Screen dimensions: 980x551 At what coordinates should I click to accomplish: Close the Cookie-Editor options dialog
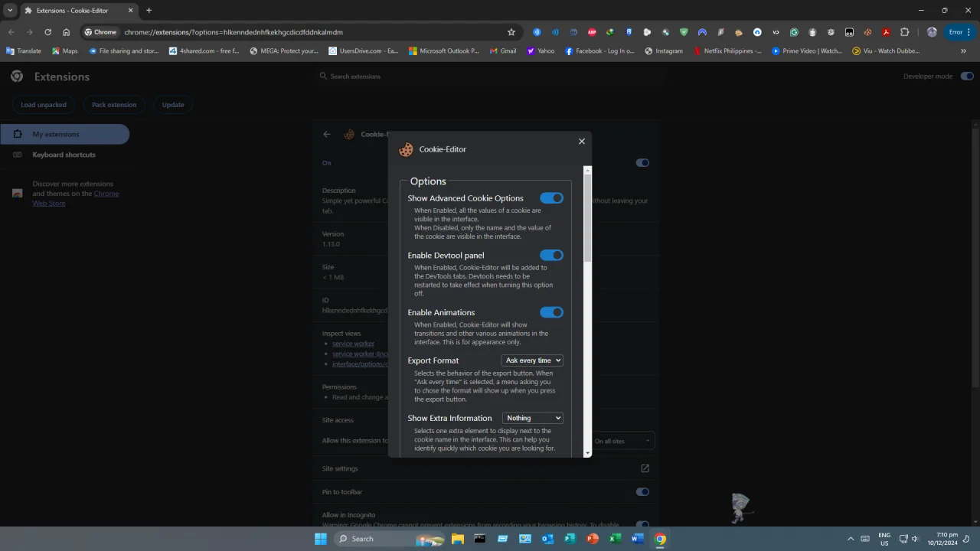click(x=582, y=142)
